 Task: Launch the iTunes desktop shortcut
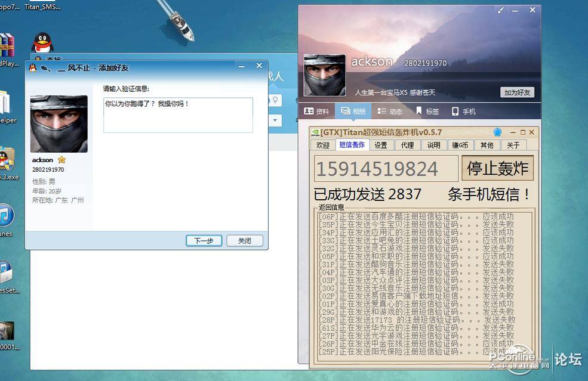click(6, 215)
